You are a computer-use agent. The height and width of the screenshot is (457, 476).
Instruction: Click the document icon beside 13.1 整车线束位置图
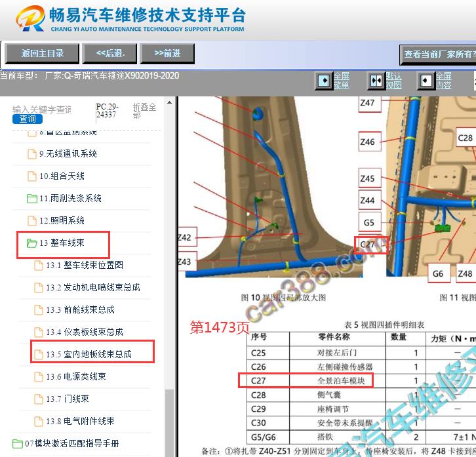[39, 266]
